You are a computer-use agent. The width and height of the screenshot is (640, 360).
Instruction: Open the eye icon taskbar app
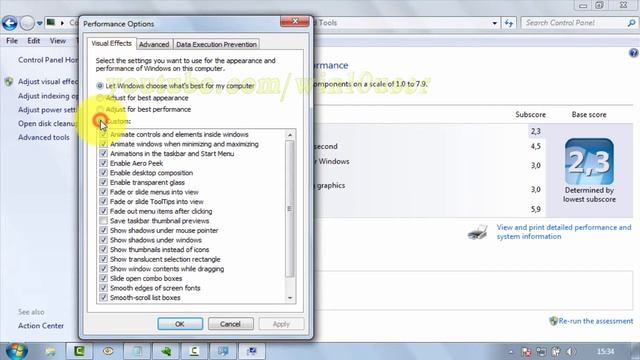[108, 351]
